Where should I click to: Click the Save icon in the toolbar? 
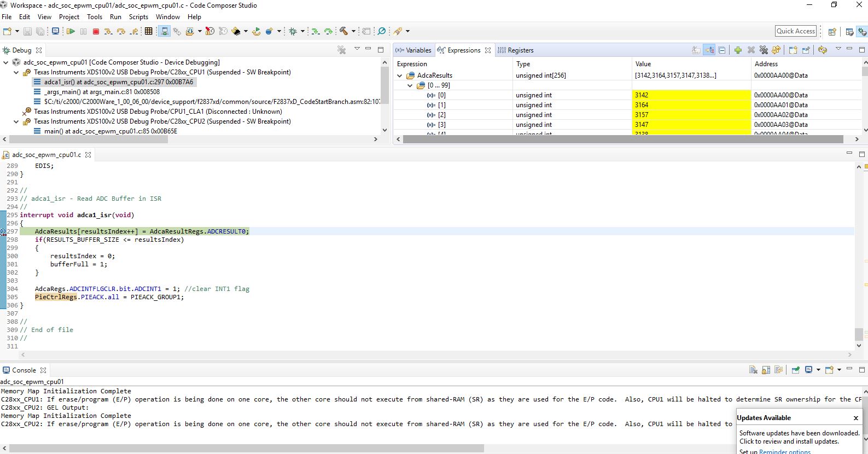click(x=27, y=31)
